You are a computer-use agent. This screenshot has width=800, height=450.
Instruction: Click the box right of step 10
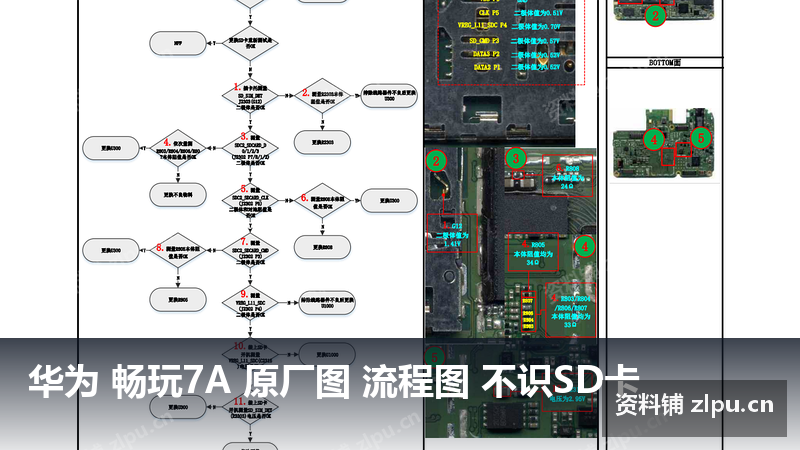tap(327, 355)
